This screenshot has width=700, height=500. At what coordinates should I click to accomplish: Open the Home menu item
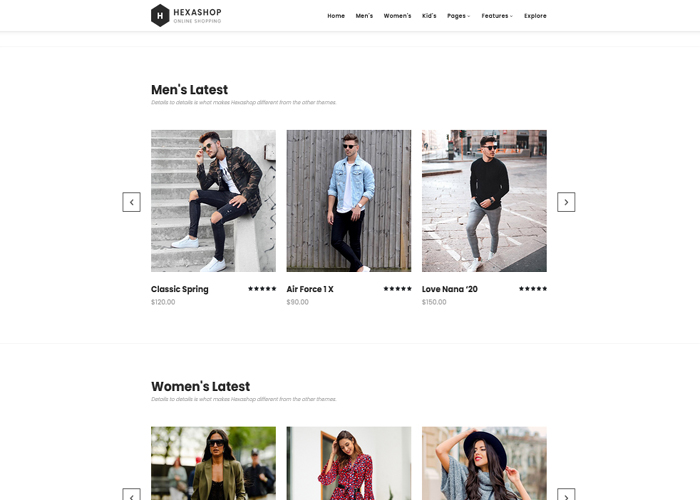[x=336, y=16]
